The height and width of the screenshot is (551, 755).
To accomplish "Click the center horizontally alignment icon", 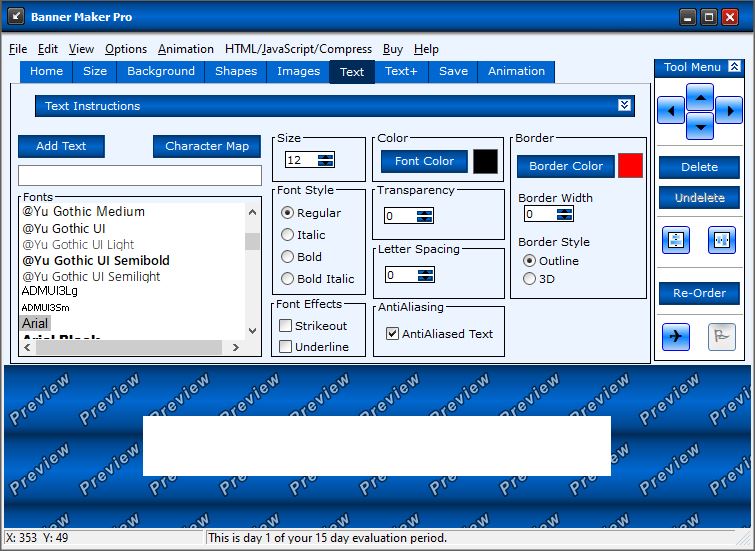I will tap(722, 240).
